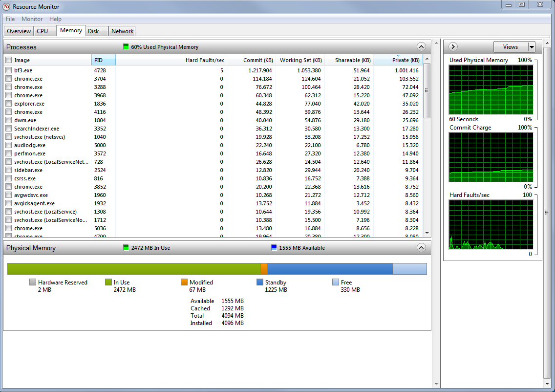555x392 pixels.
Task: Click the green Used Physical Memory indicator icon
Action: 126,47
